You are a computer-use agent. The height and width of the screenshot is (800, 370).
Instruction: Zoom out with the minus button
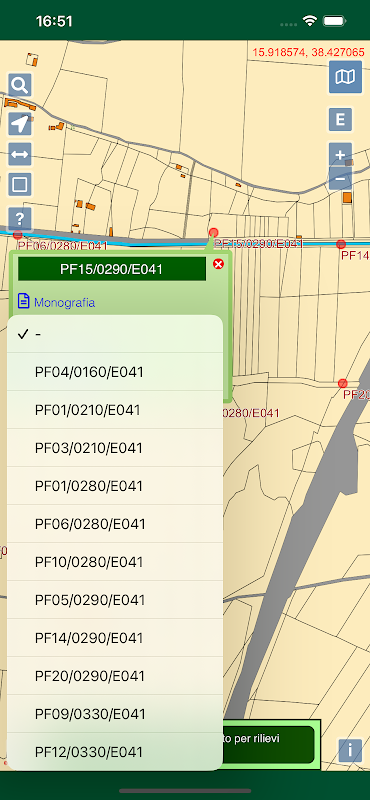[340, 179]
